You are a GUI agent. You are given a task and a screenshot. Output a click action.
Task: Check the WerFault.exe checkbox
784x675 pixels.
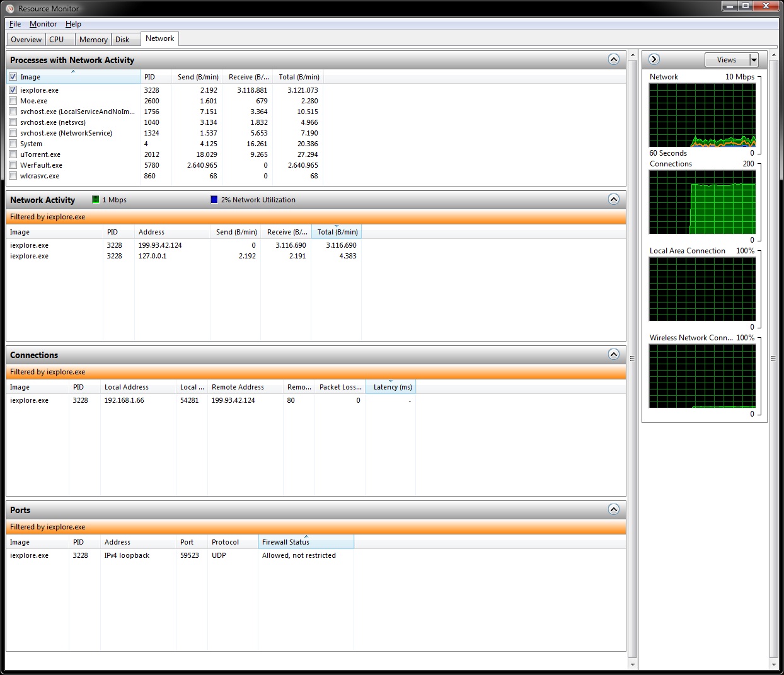[x=13, y=165]
